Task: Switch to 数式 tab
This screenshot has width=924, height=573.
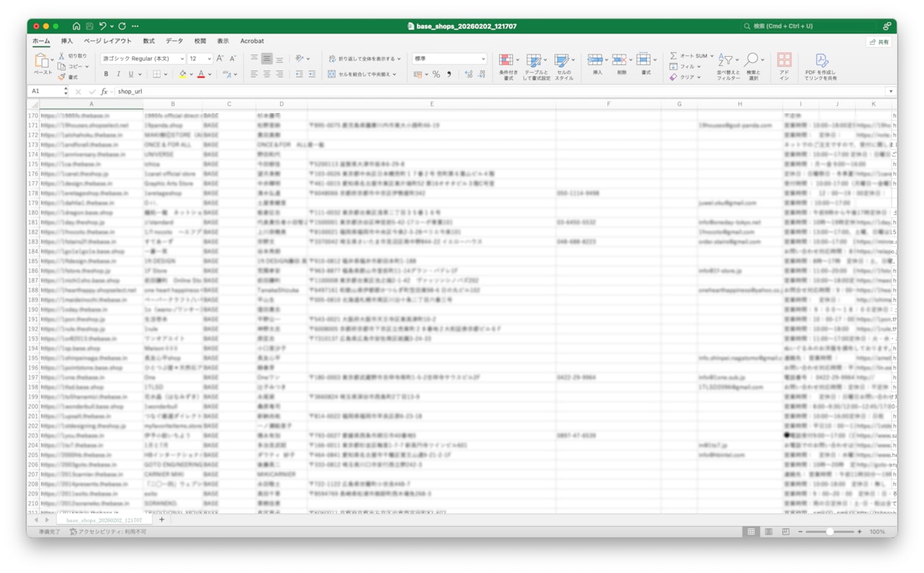Action: (x=148, y=41)
